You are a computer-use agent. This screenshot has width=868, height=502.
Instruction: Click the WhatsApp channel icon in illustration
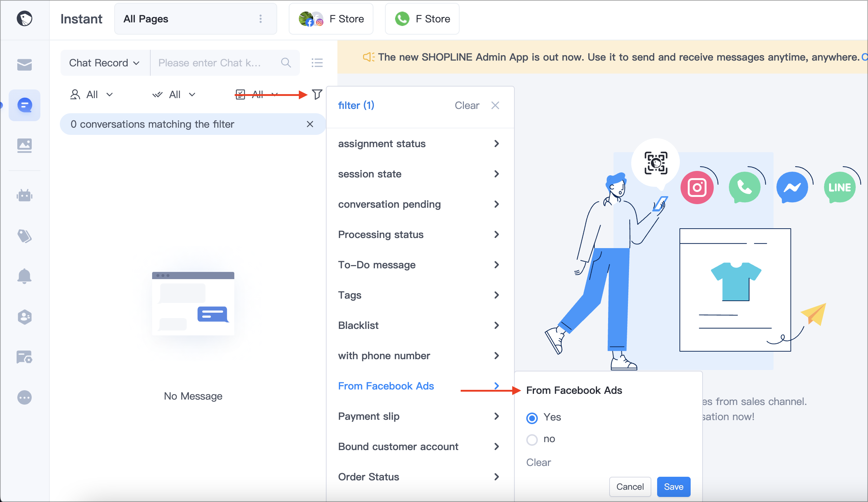click(x=745, y=188)
